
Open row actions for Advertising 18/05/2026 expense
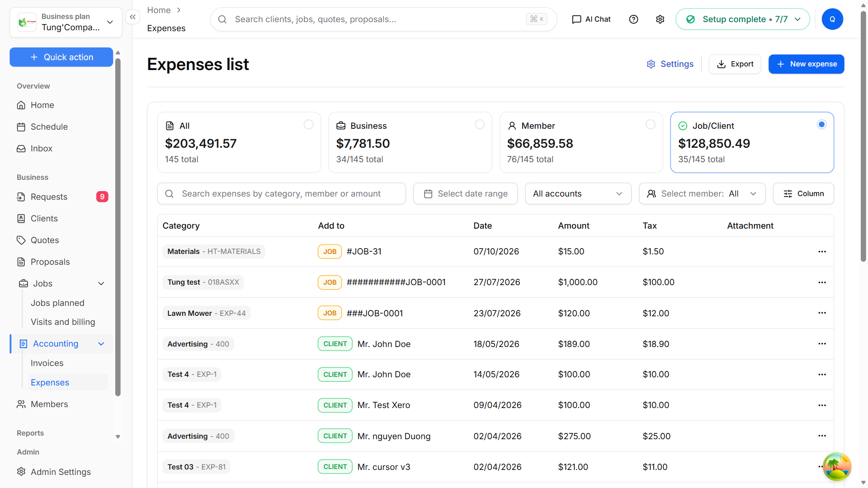[822, 344]
